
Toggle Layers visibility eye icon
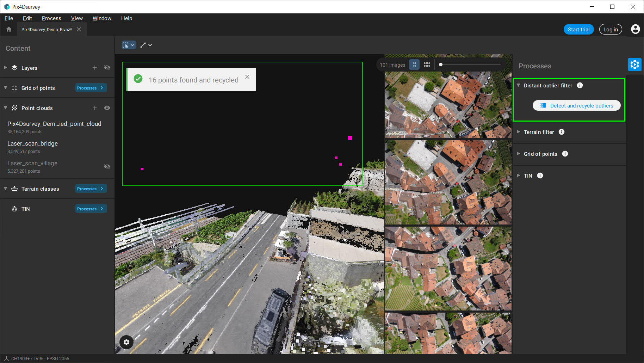tap(107, 68)
